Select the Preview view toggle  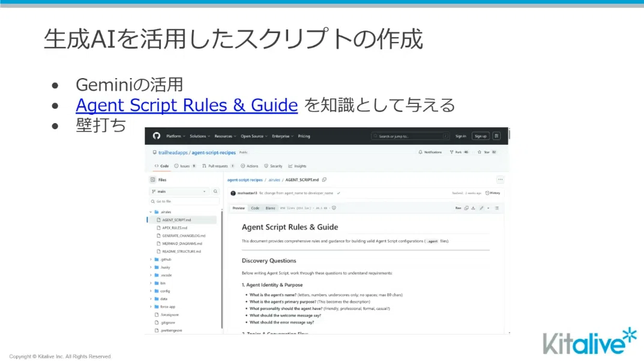click(238, 208)
